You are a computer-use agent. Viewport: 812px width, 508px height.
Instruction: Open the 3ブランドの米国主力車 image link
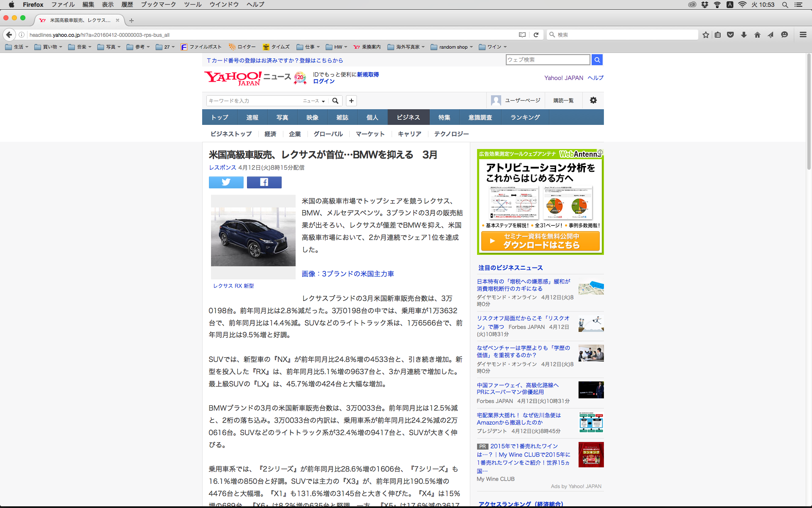[348, 274]
